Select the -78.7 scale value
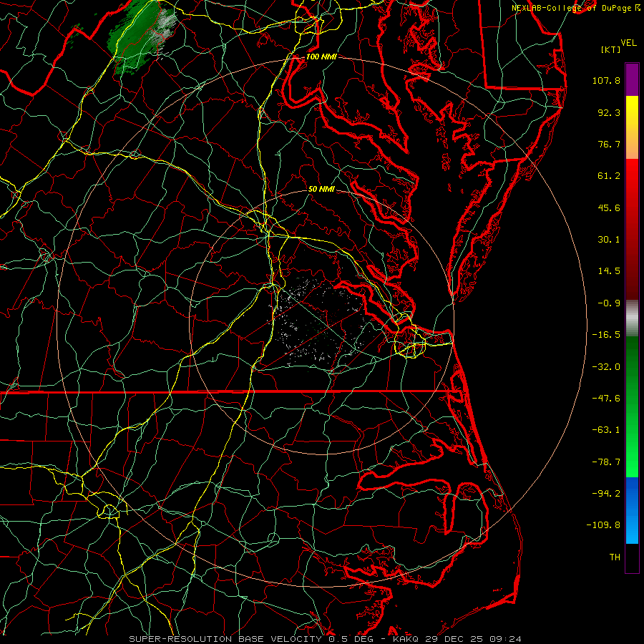 [x=606, y=462]
